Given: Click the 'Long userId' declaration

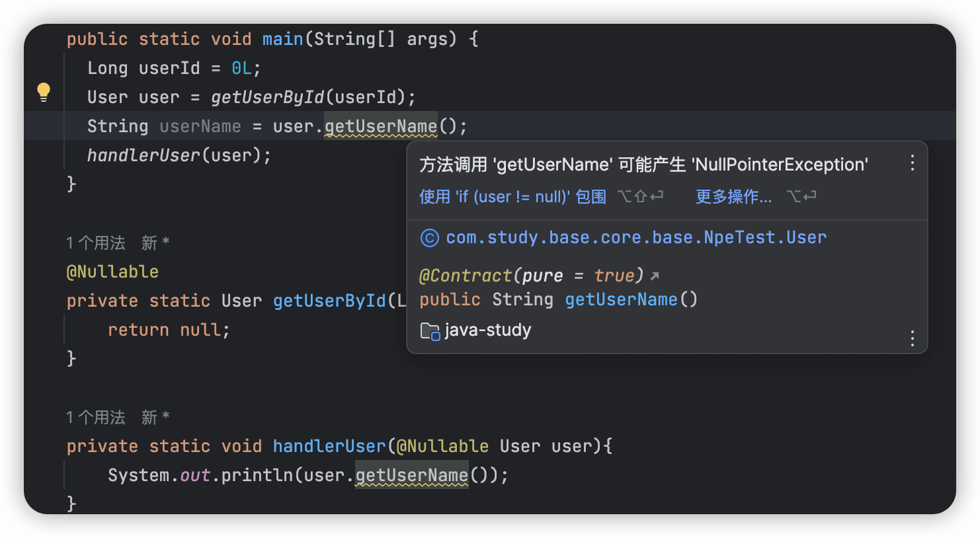Looking at the screenshot, I should click(143, 68).
